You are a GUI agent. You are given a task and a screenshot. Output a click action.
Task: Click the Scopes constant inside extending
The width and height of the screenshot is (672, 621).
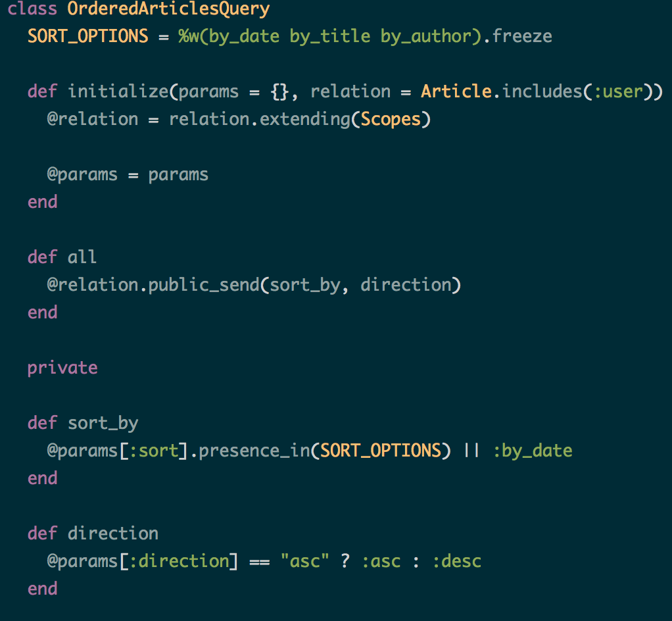(391, 119)
